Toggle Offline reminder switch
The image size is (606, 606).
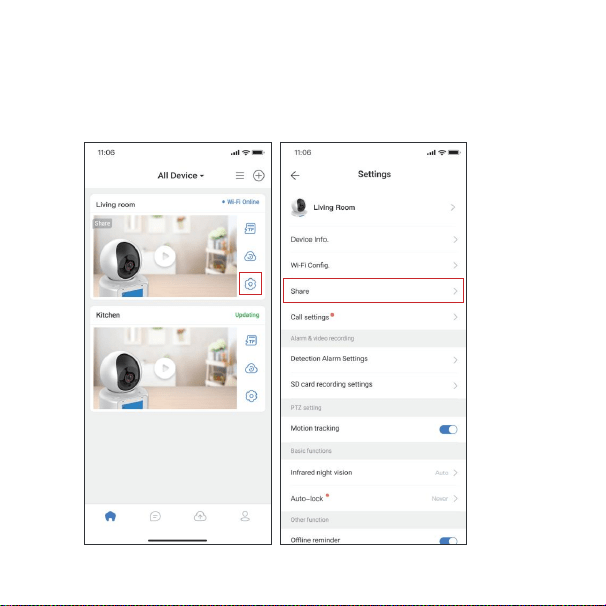[x=448, y=540]
